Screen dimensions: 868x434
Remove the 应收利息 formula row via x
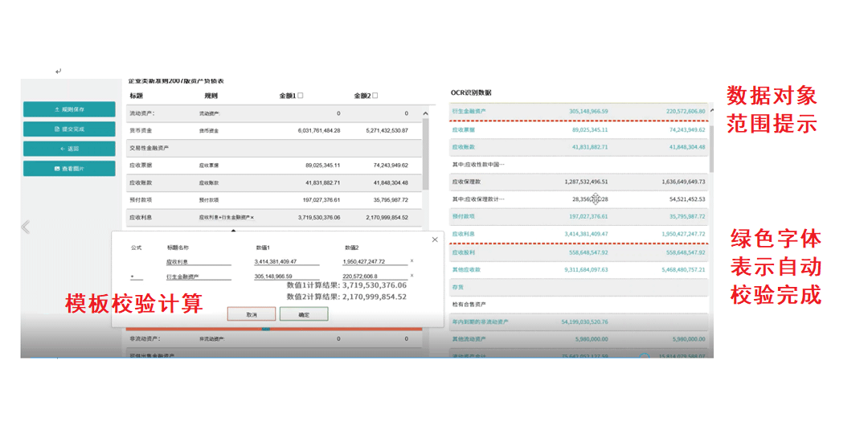(x=412, y=261)
